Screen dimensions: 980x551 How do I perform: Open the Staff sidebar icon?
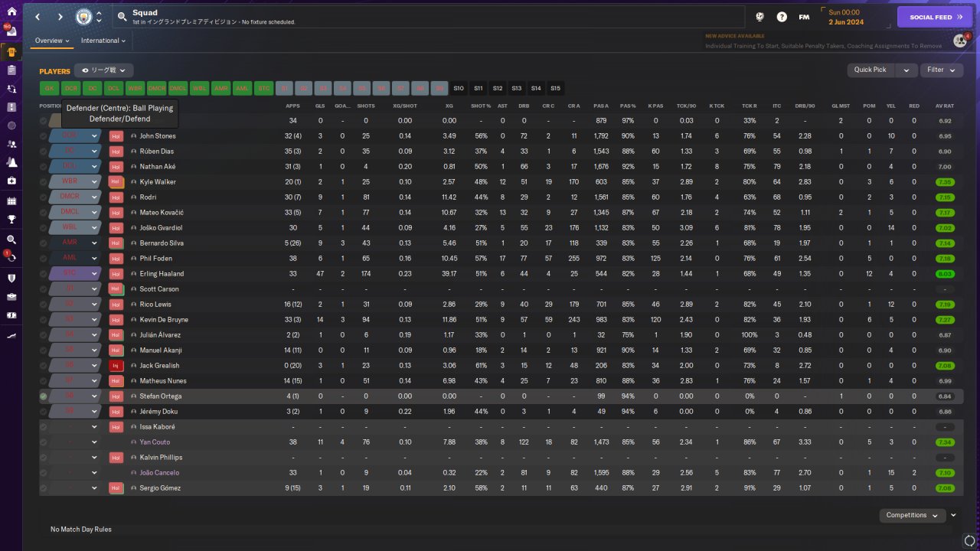point(11,144)
